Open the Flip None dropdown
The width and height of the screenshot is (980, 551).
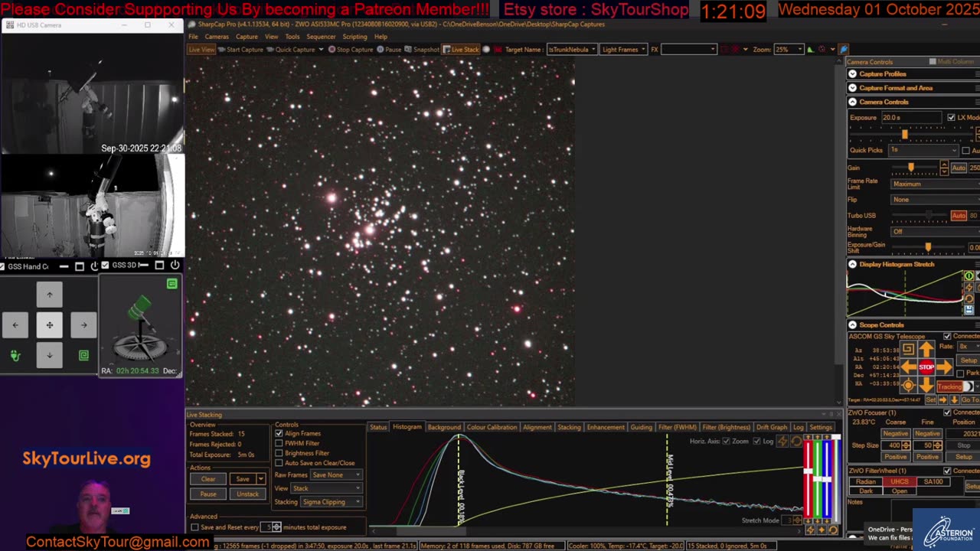[x=935, y=200]
